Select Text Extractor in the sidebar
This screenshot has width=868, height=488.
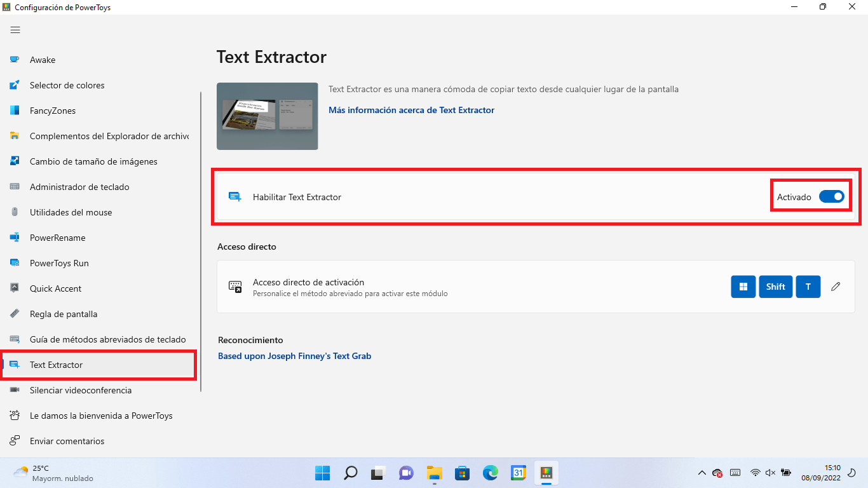[x=98, y=365]
